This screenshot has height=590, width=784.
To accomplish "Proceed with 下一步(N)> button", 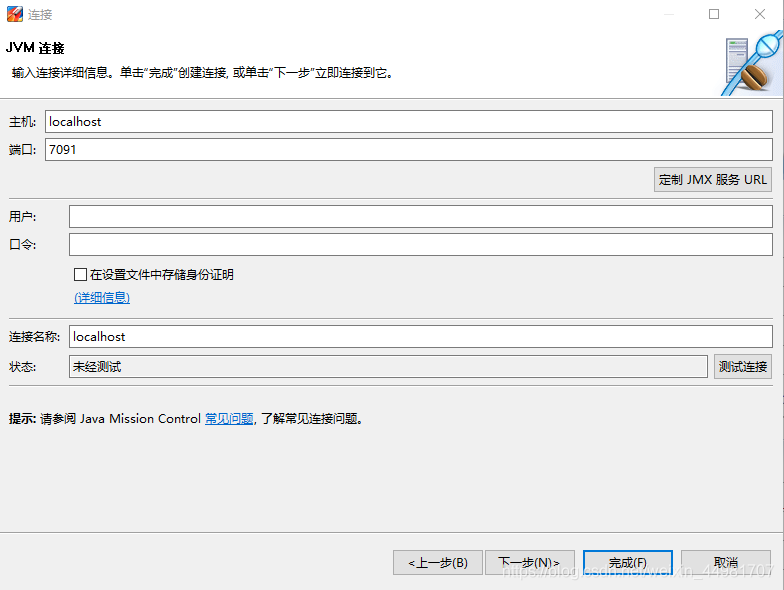I will pos(530,562).
